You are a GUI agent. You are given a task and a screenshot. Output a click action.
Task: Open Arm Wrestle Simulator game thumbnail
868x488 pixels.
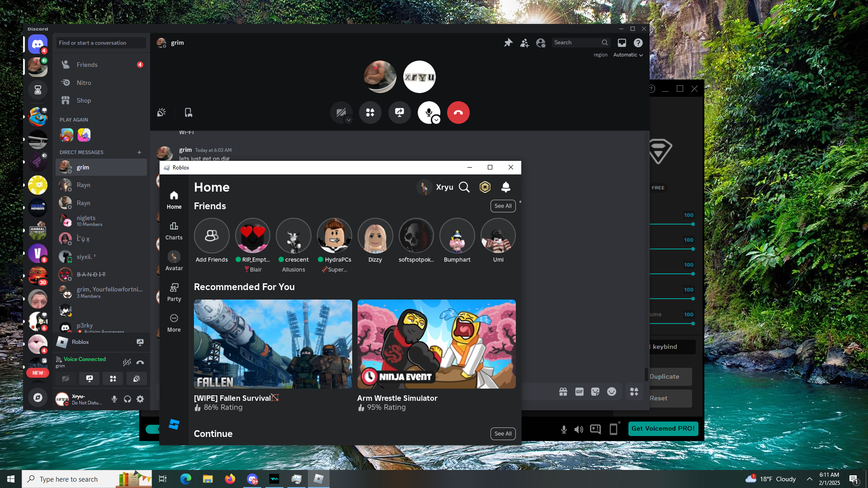coord(436,344)
